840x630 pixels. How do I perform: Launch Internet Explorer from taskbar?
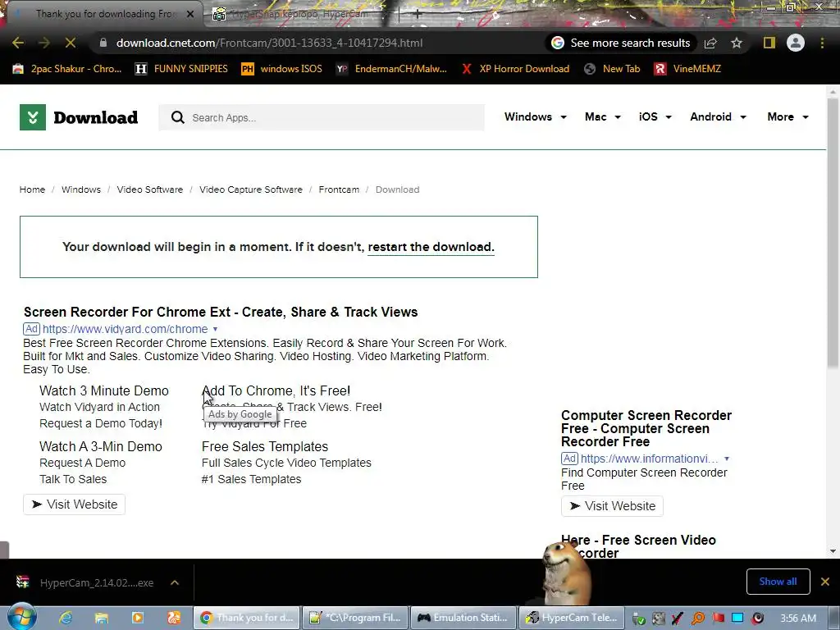coord(66,618)
